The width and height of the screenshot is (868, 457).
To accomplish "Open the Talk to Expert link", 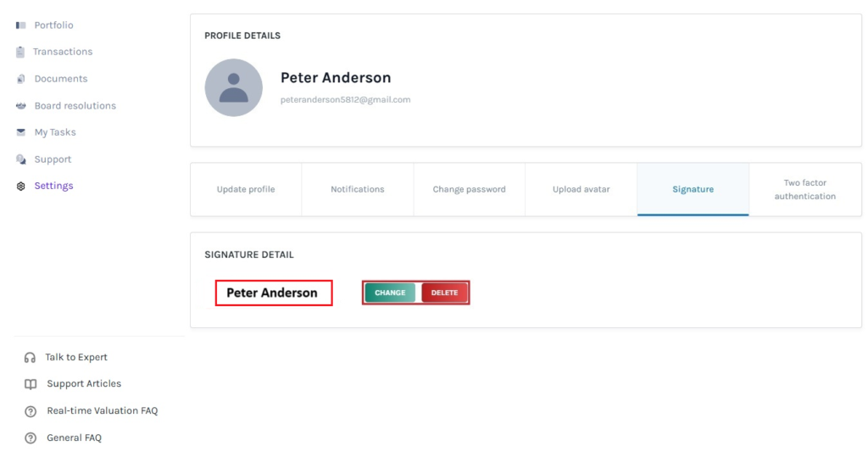I will 76,358.
